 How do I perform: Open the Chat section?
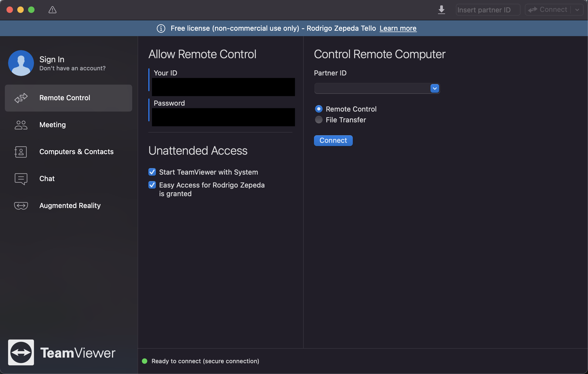click(69, 179)
